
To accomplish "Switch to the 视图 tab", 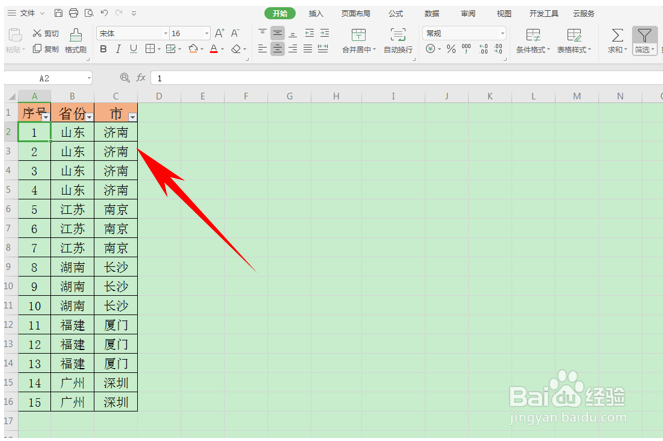I will [x=504, y=14].
